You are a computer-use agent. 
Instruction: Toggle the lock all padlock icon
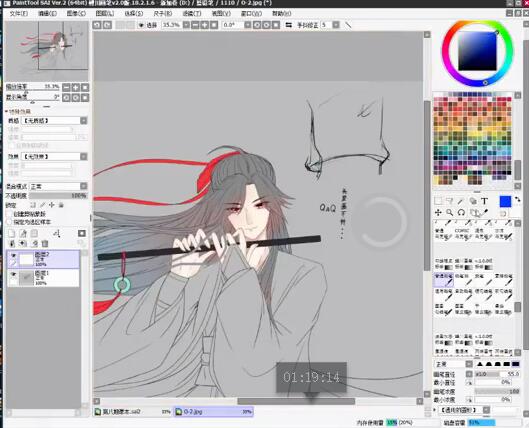61,205
